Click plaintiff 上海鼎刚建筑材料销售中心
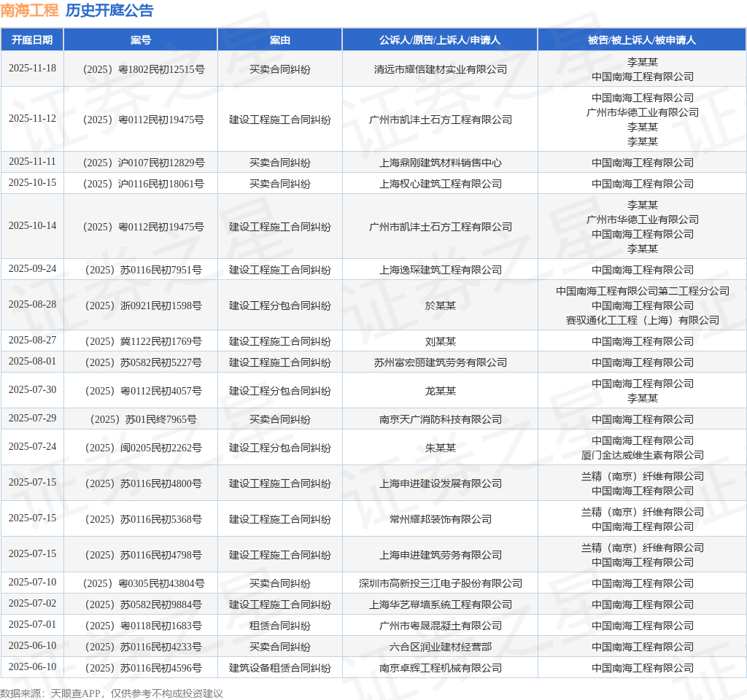 tap(440, 163)
